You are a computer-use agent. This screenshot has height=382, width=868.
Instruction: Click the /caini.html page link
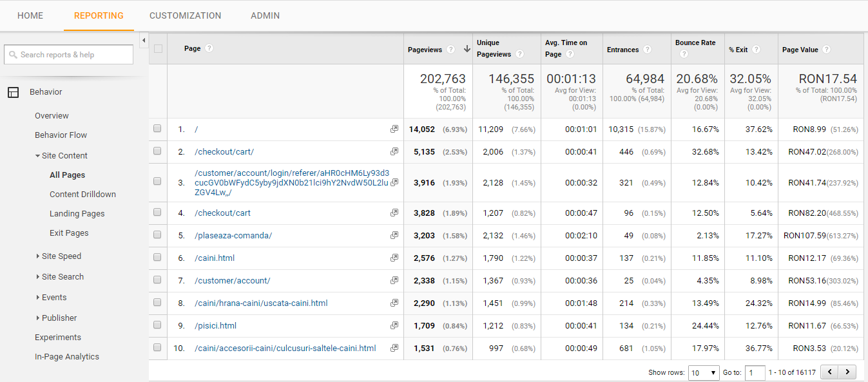215,258
